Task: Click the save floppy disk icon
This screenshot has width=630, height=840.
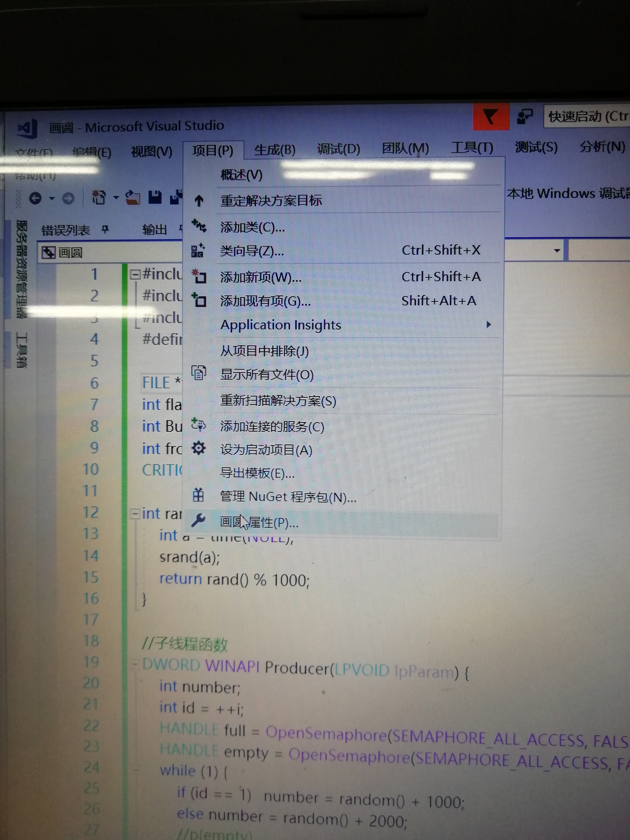Action: coord(155,197)
